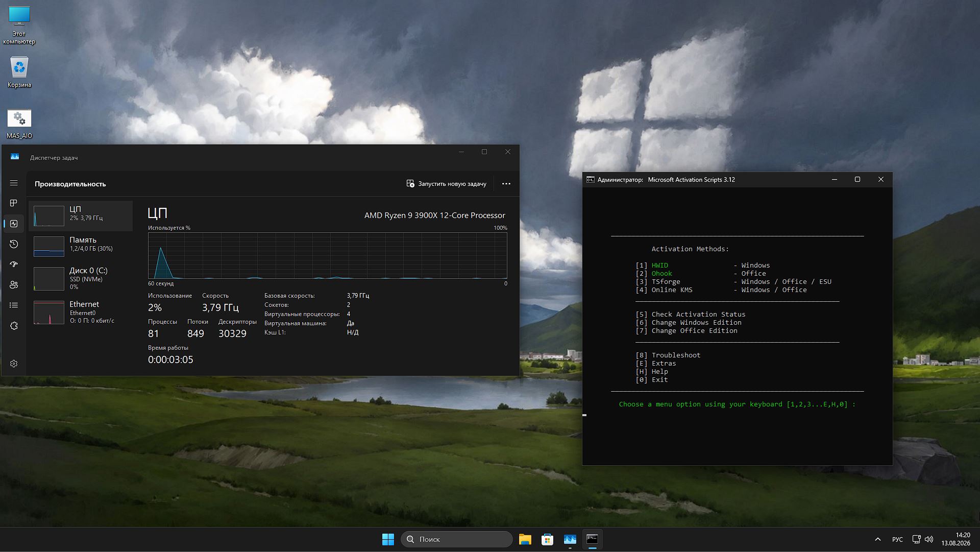The height and width of the screenshot is (552, 980).
Task: Click command prompt taskbar icon
Action: click(x=592, y=539)
